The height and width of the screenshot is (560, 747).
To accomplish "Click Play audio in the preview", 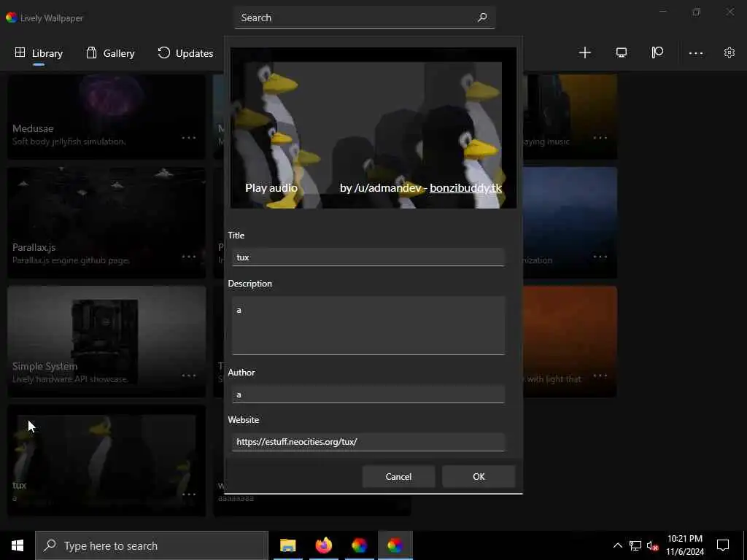I will pyautogui.click(x=271, y=188).
